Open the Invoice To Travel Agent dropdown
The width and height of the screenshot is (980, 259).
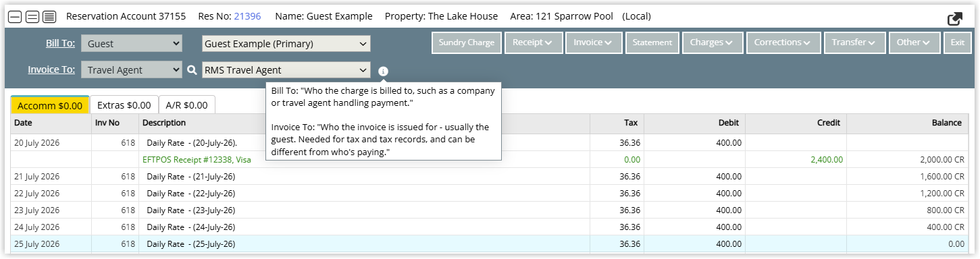point(132,69)
